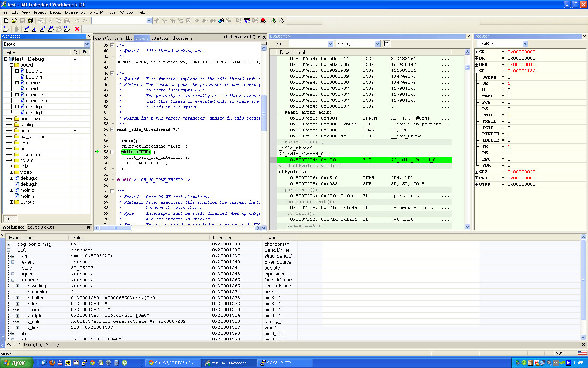Switch to the Source Browser tab

tap(41, 227)
